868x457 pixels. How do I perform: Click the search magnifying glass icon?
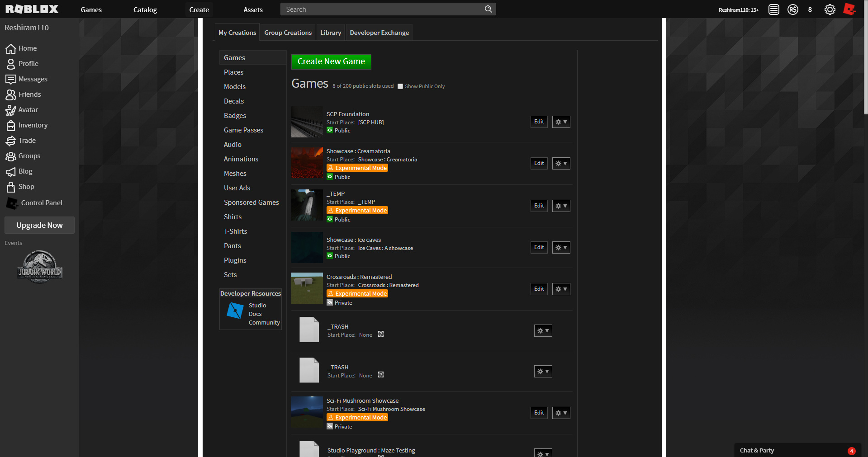click(x=488, y=9)
